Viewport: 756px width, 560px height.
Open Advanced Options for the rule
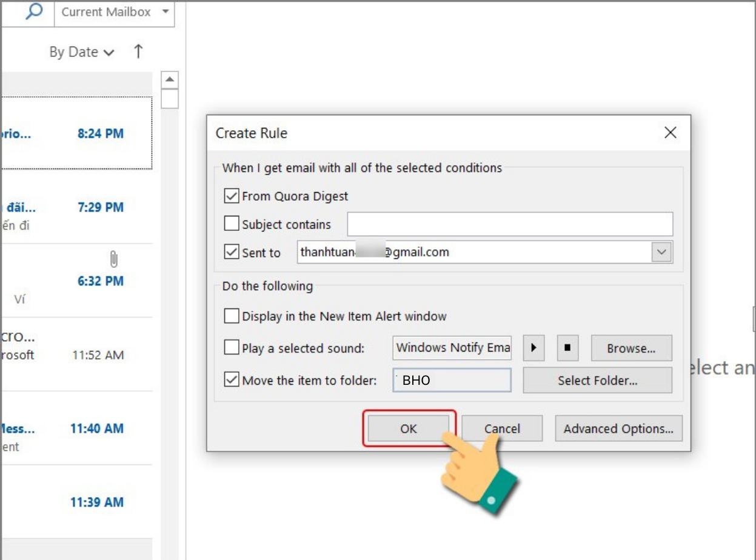pos(618,428)
